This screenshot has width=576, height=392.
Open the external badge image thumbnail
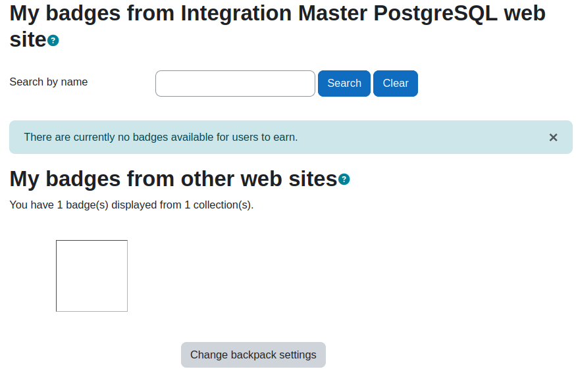click(92, 276)
